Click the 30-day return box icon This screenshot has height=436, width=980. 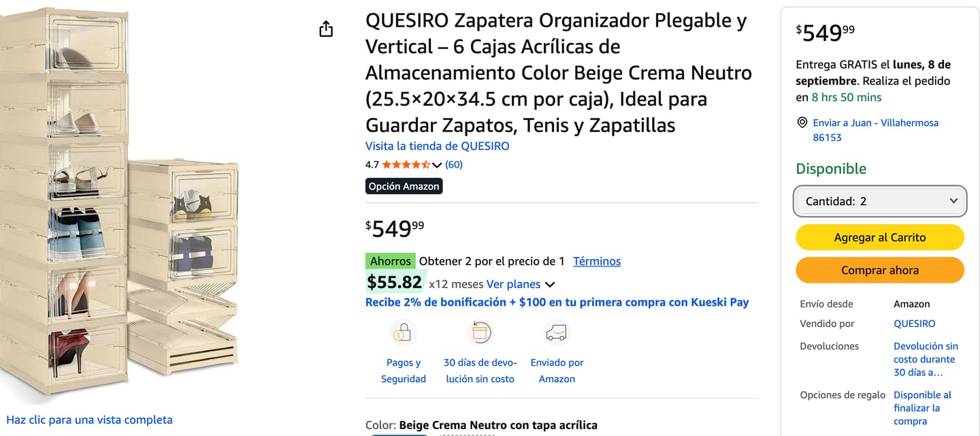(480, 333)
